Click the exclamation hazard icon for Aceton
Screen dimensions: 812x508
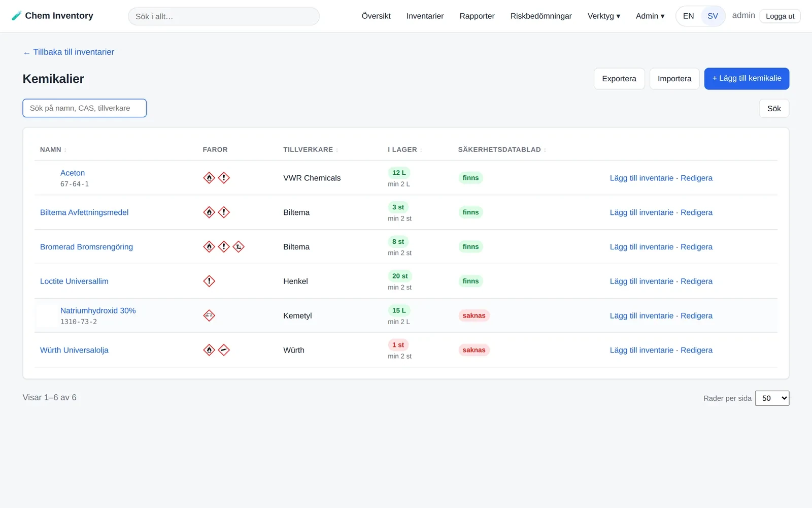pos(224,178)
